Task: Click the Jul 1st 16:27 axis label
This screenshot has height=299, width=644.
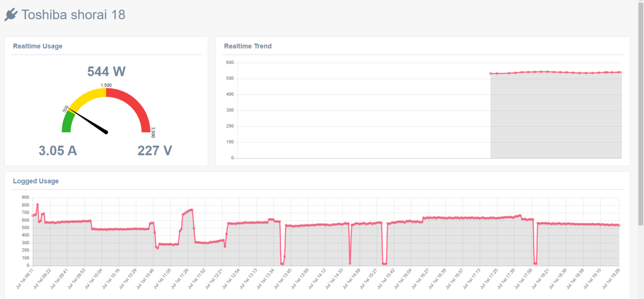Action: click(421, 278)
